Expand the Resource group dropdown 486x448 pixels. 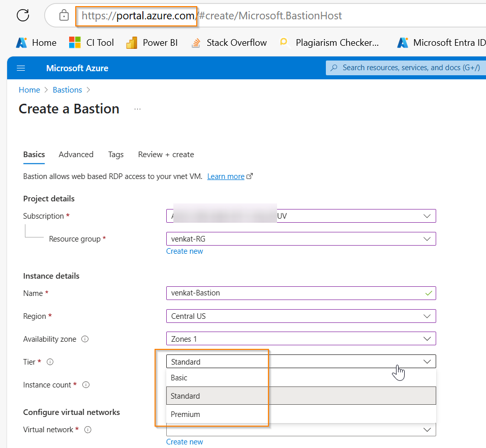point(301,238)
